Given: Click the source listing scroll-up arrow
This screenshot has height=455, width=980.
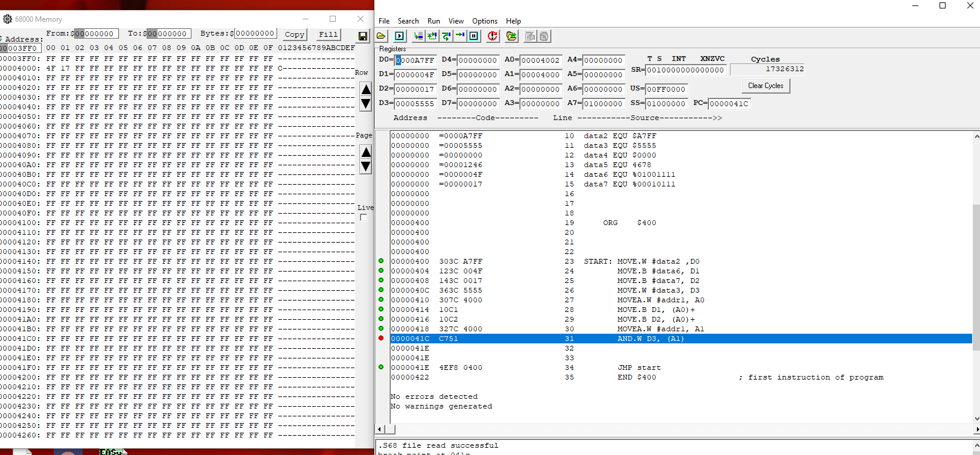Looking at the screenshot, I should pos(976,136).
